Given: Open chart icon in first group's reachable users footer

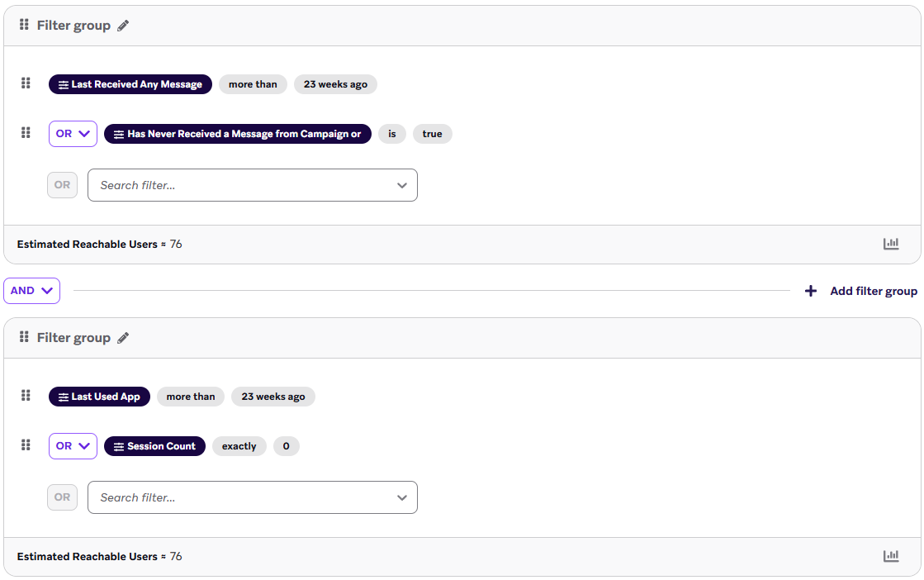Looking at the screenshot, I should click(891, 244).
